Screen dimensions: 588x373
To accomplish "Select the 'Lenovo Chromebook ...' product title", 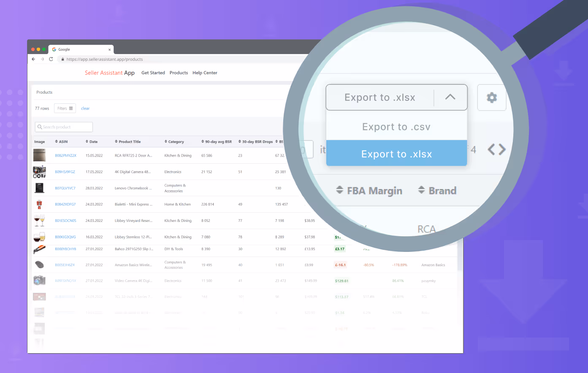I will pos(133,188).
